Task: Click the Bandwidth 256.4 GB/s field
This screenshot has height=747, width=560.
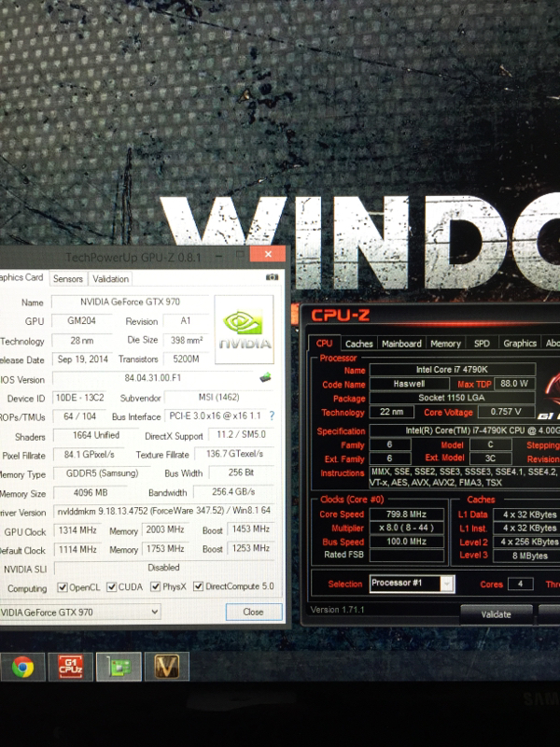Action: click(234, 492)
